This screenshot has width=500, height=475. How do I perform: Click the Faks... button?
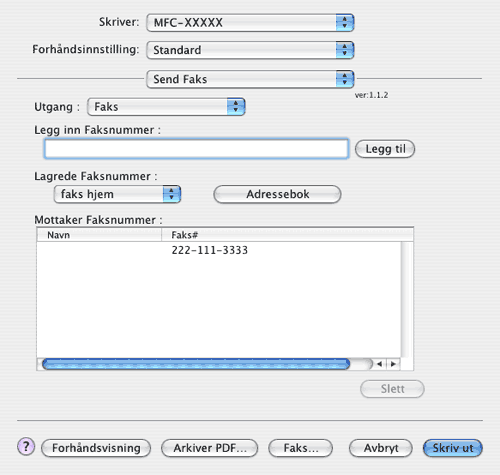point(301,448)
